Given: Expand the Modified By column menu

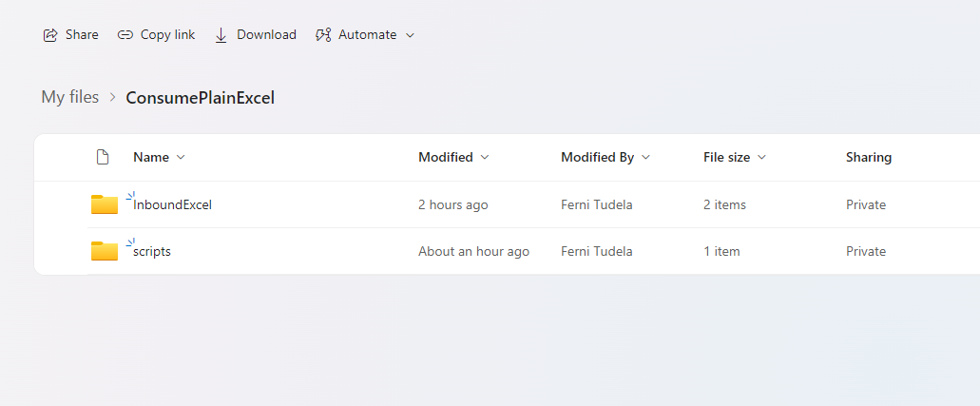Looking at the screenshot, I should coord(646,158).
